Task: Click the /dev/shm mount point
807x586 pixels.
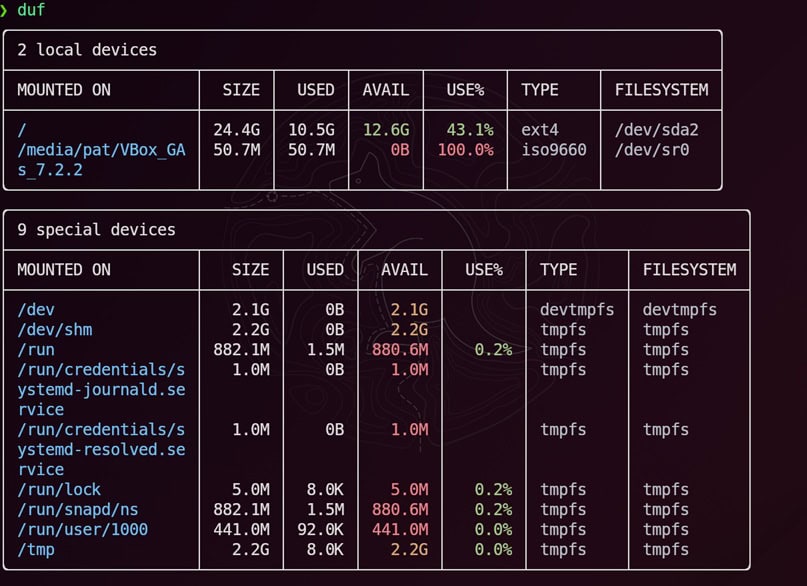Action: click(55, 330)
